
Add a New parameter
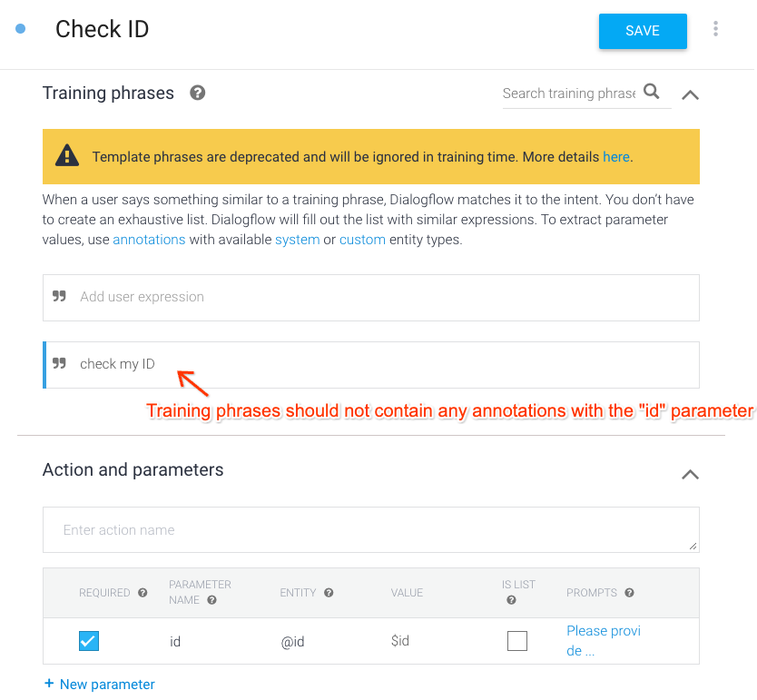pyautogui.click(x=99, y=684)
